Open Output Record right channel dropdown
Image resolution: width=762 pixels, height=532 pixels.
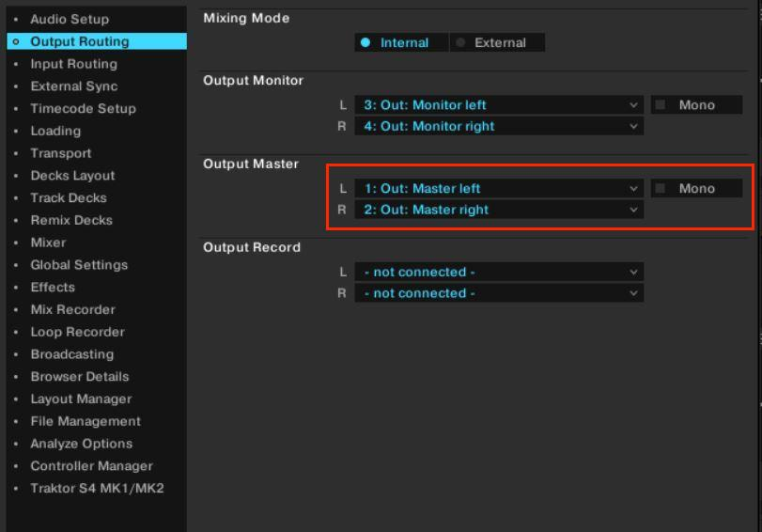pyautogui.click(x=499, y=293)
